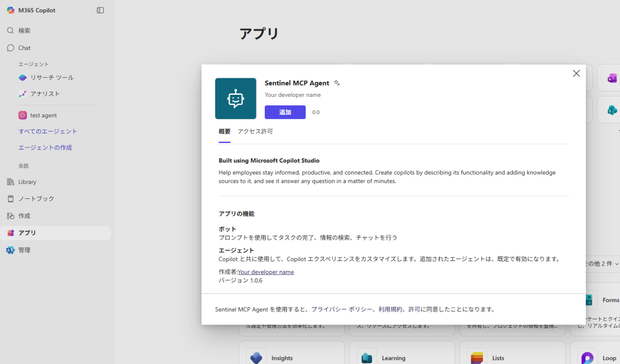Click the すべてのエージェント link
The width and height of the screenshot is (620, 364).
pos(48,132)
